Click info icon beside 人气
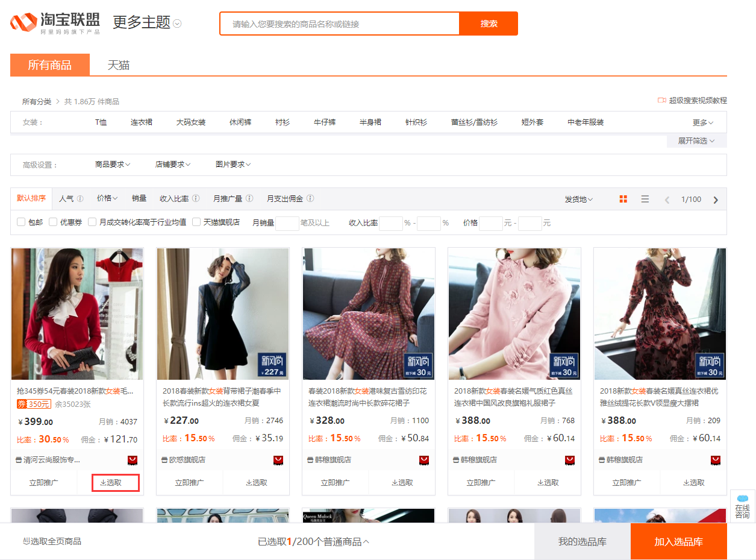756x560 pixels. point(80,198)
